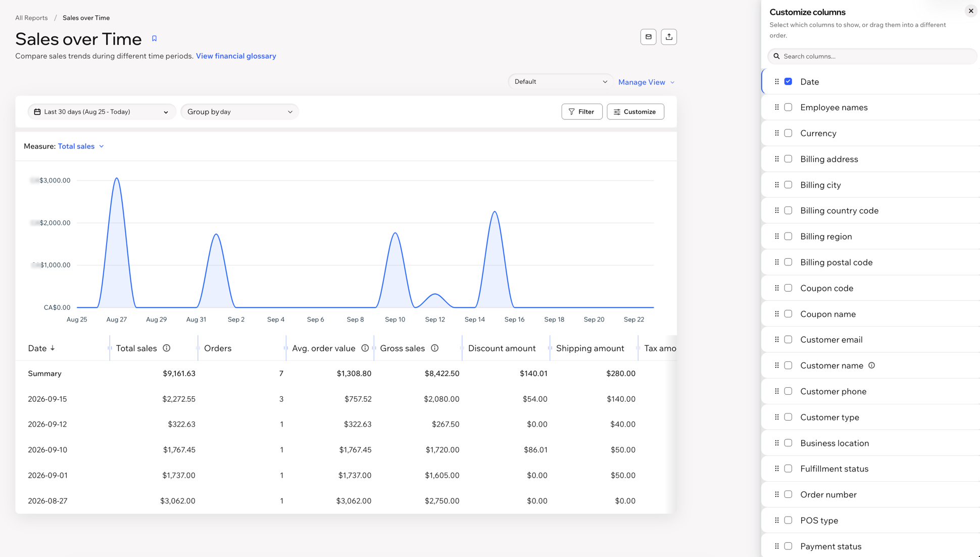Click the $3,062.00 total sales value for 2026-08-27
The height and width of the screenshot is (557, 980).
pyautogui.click(x=178, y=501)
